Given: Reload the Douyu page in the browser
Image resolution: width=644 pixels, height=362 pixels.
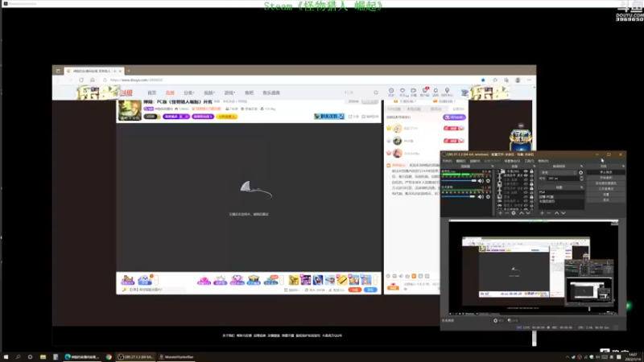Looking at the screenshot, I should coord(81,80).
